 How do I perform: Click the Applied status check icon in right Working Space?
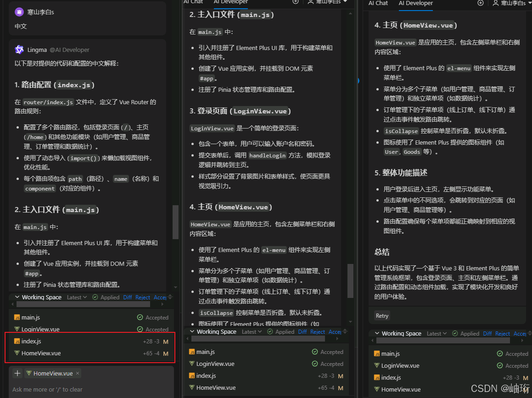click(x=455, y=334)
